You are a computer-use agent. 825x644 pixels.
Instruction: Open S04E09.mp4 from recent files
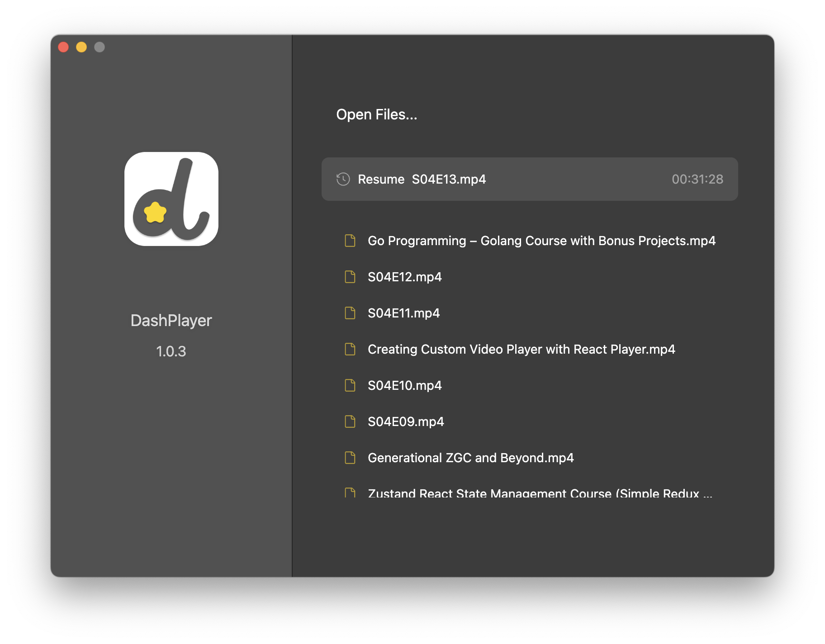(406, 421)
